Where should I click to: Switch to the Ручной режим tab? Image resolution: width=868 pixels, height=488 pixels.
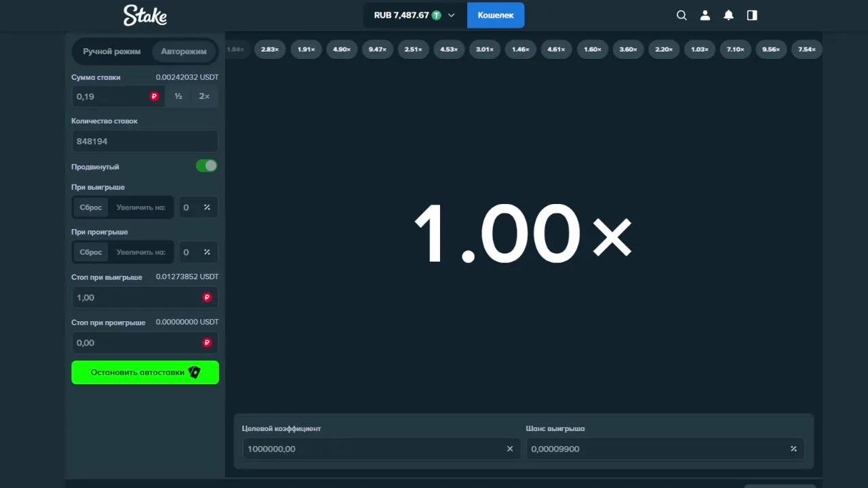coord(112,52)
